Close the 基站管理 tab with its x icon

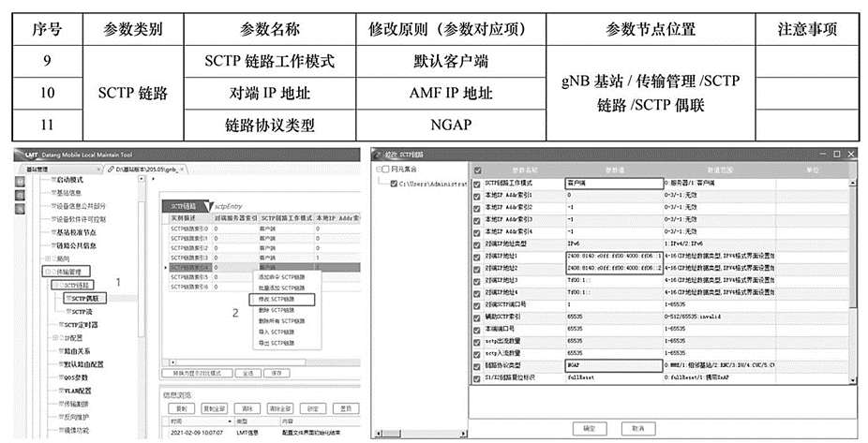98,170
